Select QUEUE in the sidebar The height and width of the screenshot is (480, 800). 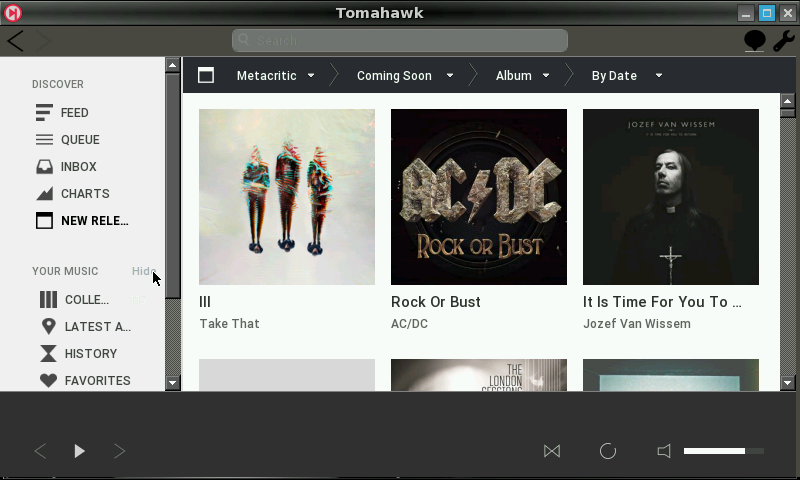(x=80, y=139)
